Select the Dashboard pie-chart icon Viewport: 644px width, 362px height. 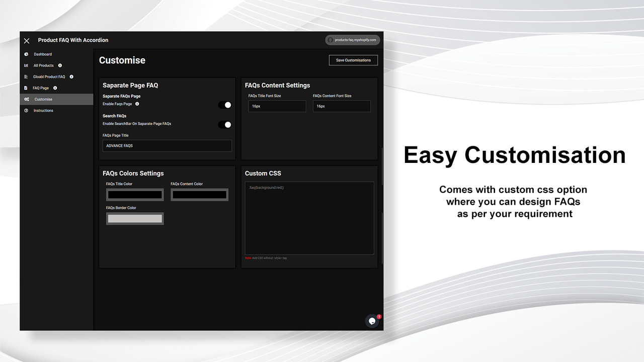pos(26,54)
